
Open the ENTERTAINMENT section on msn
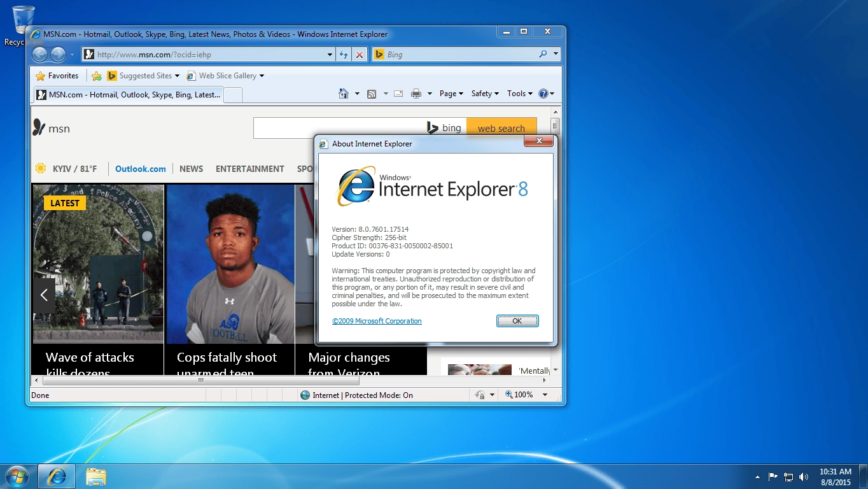click(250, 169)
